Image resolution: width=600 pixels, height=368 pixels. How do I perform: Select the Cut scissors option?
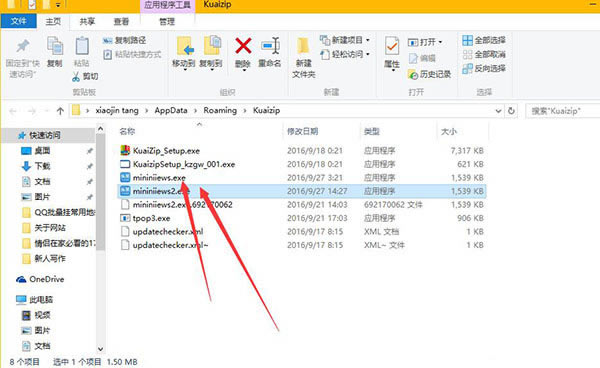[x=85, y=77]
